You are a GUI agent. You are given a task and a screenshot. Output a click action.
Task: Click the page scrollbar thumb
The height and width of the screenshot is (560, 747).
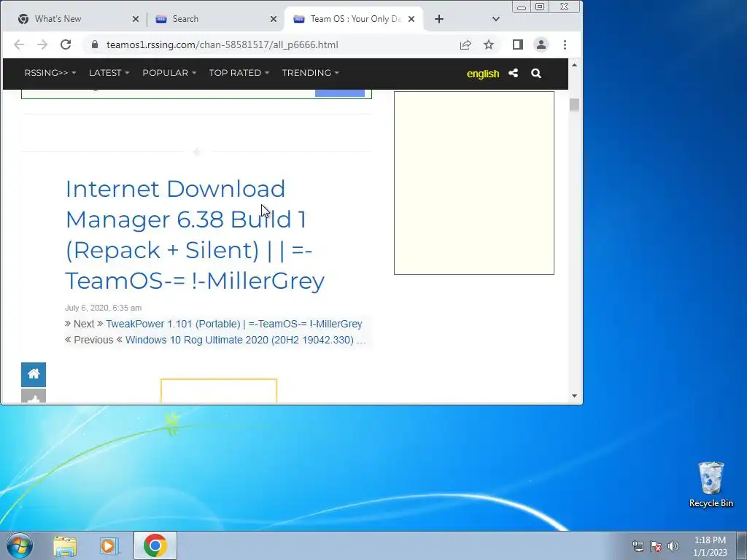coord(574,105)
